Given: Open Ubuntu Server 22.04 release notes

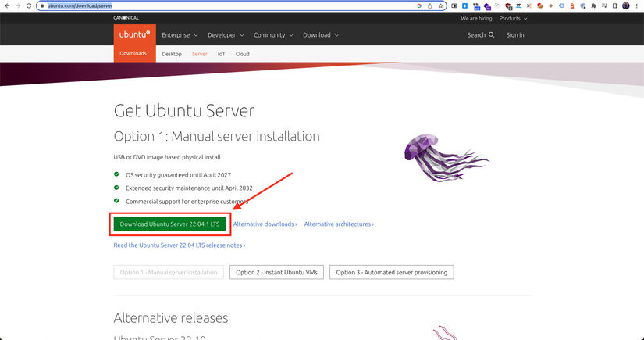Looking at the screenshot, I should pos(180,245).
